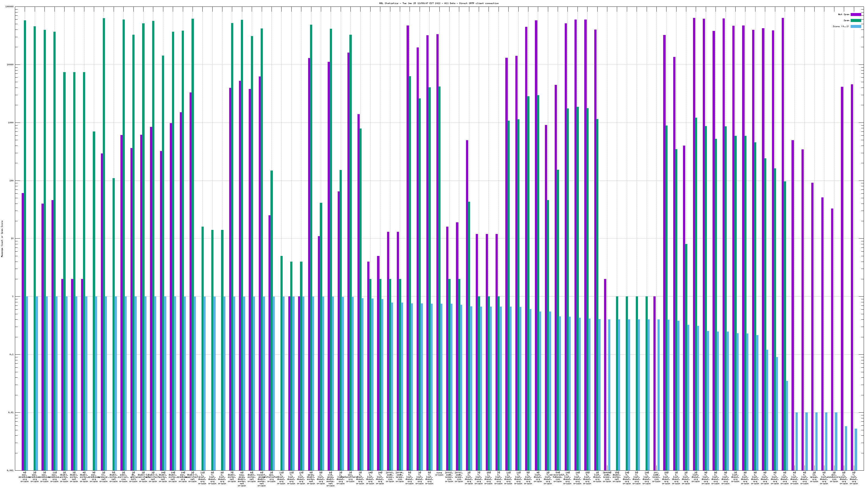Click the 100 y-axis tick label
This screenshot has width=868, height=488.
point(11,181)
